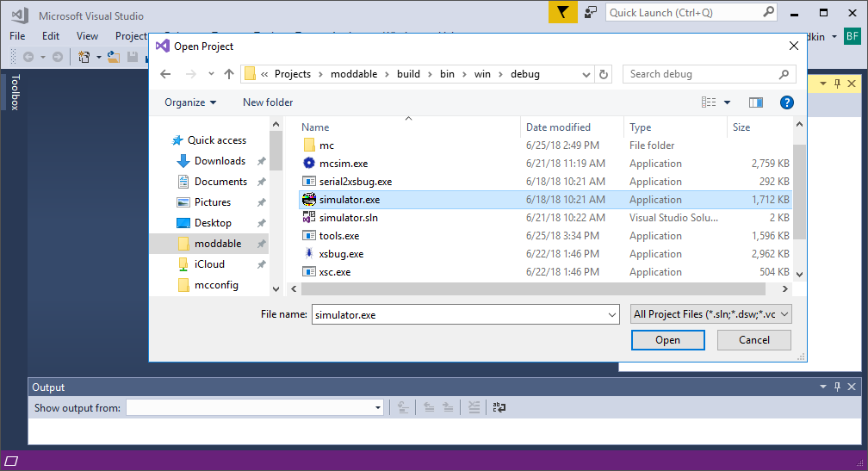Screen dimensions: 868x471
Task: Select xsc.exe file
Action: click(x=545, y=272)
